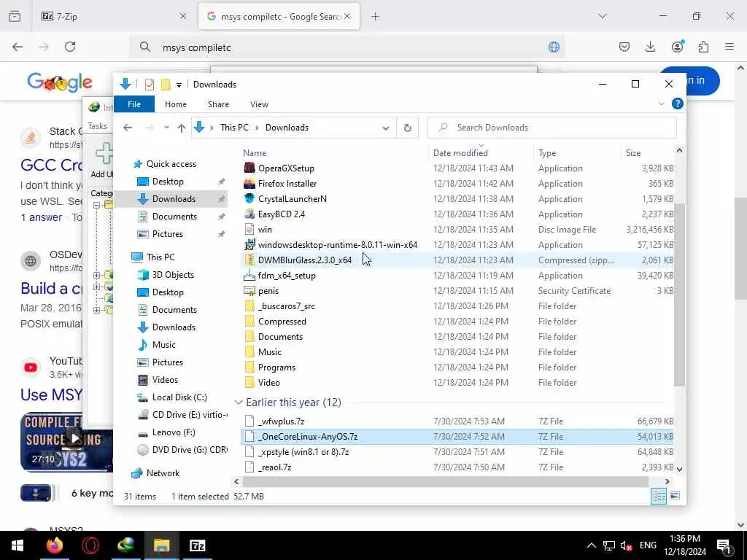Screen dimensions: 747x560
Task: Open Local Disk (C:) in navigation pane
Action: click(x=179, y=397)
